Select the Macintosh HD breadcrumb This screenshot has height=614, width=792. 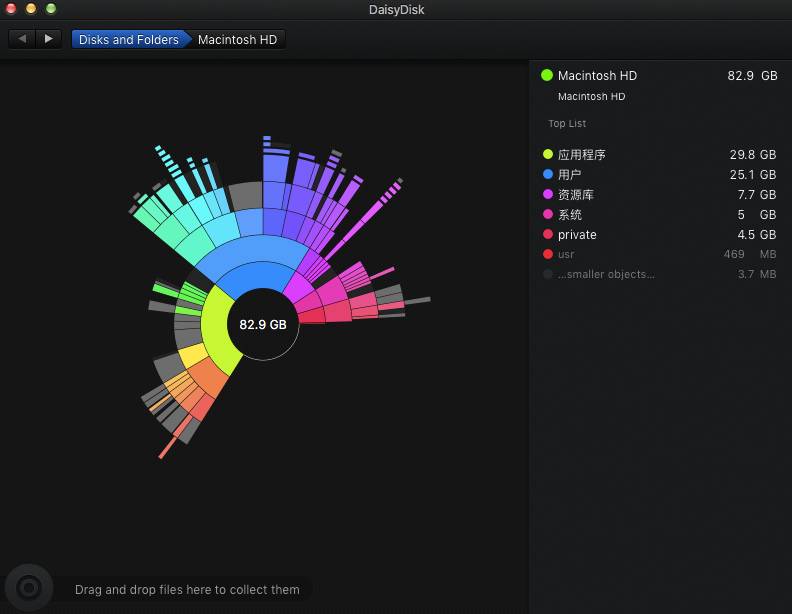coord(237,39)
